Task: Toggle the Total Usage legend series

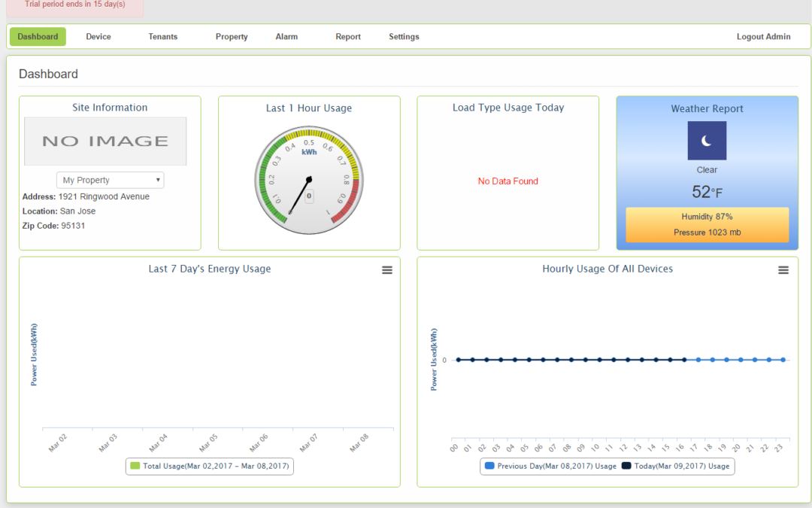Action: (x=209, y=466)
